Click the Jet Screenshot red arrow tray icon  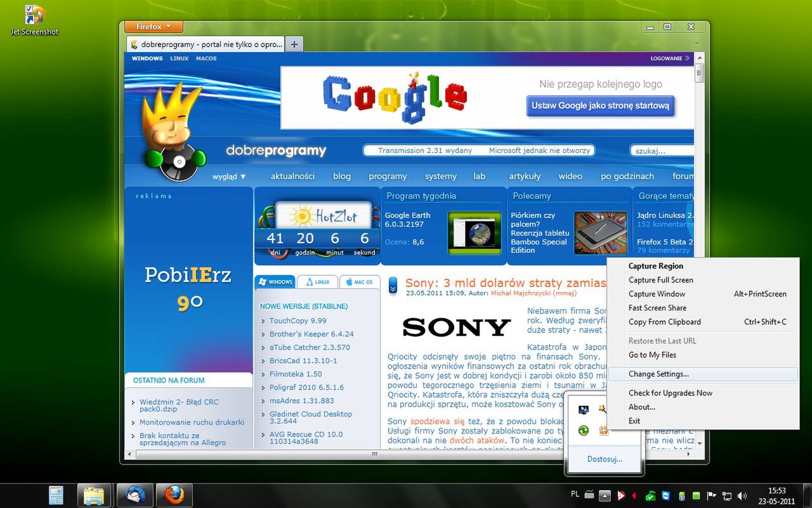click(x=621, y=495)
